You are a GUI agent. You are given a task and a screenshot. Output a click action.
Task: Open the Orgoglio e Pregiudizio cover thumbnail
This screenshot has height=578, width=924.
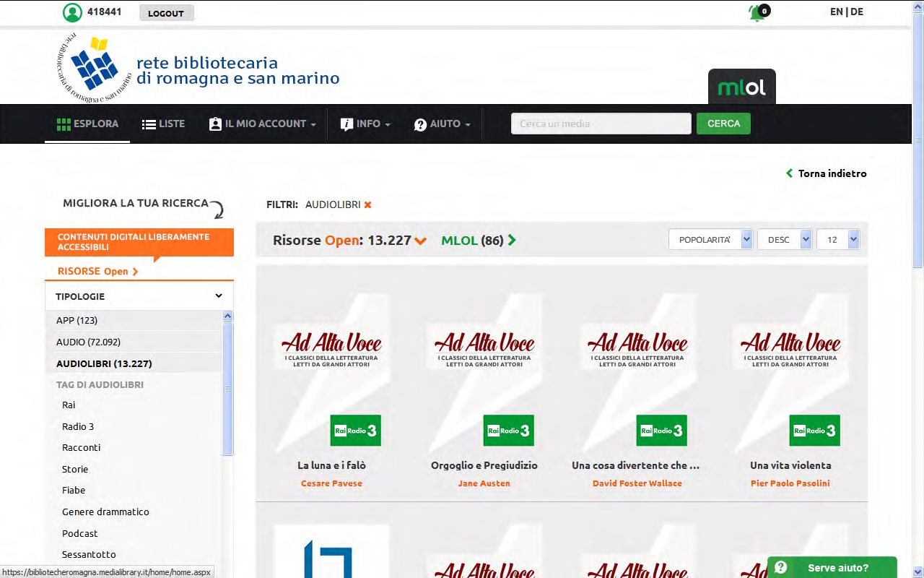484,370
